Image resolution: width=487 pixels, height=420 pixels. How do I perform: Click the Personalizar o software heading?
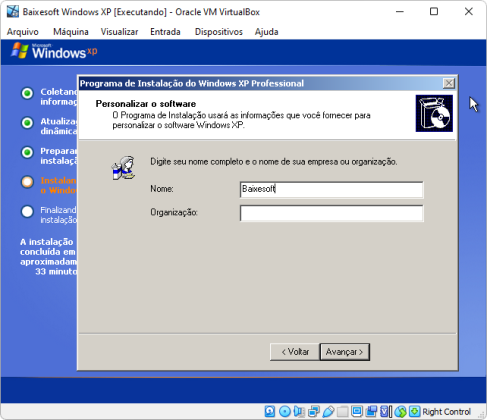click(x=146, y=104)
